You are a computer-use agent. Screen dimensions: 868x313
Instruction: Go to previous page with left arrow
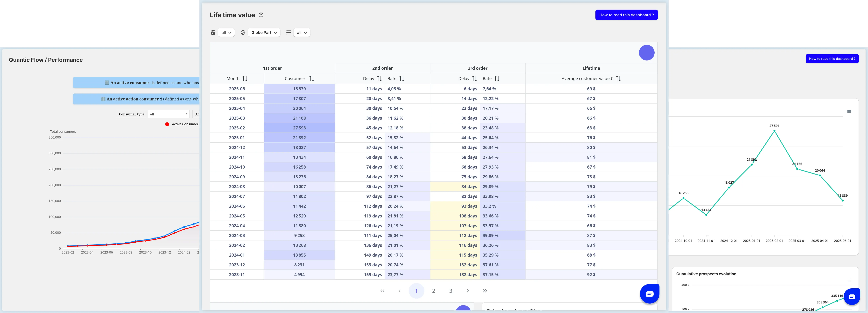[399, 291]
